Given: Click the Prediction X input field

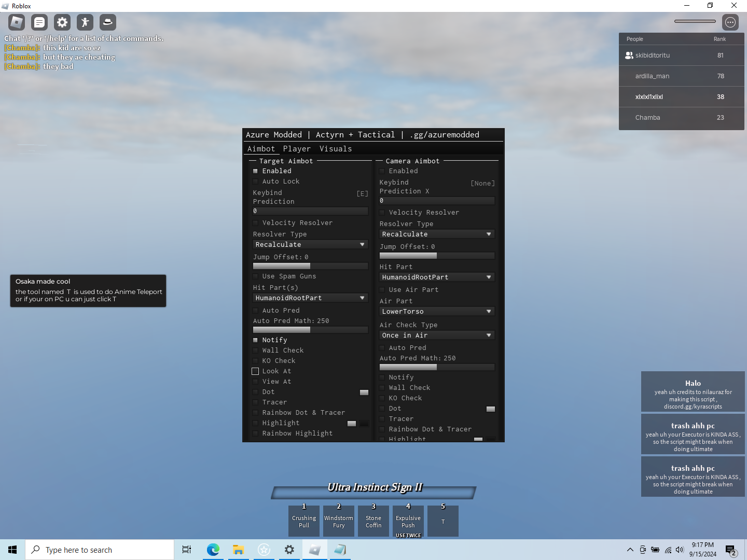Looking at the screenshot, I should [x=437, y=201].
